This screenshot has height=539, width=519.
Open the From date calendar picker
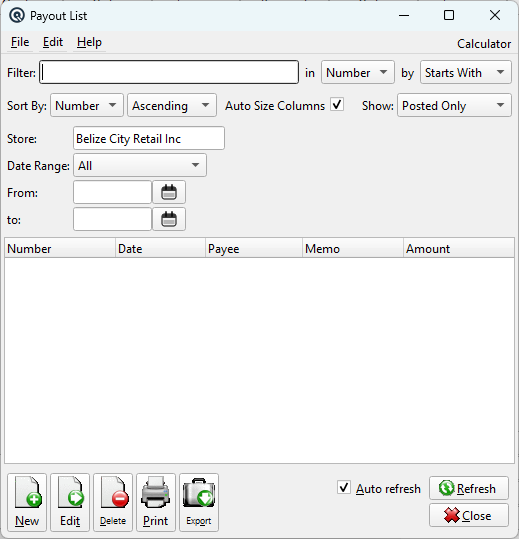point(169,192)
